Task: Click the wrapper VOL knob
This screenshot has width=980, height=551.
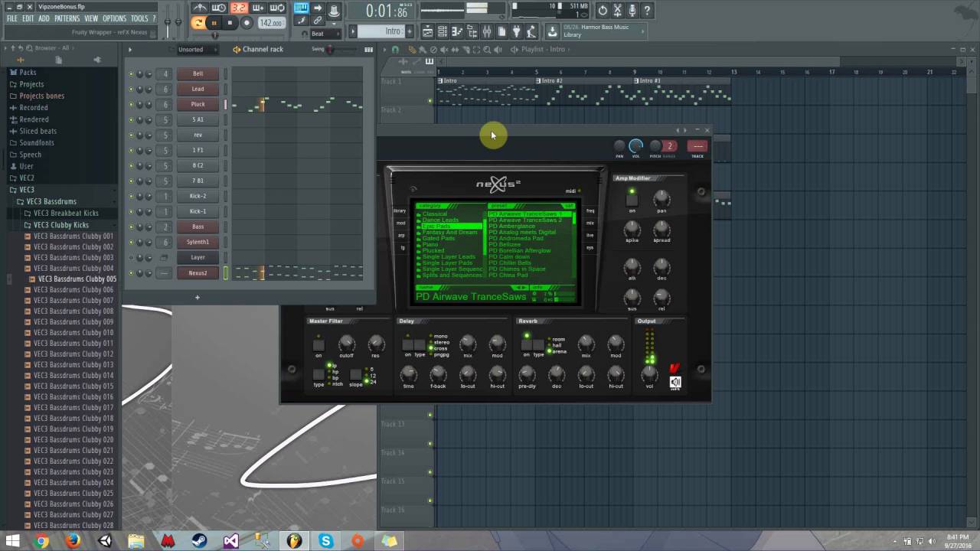Action: click(x=635, y=145)
